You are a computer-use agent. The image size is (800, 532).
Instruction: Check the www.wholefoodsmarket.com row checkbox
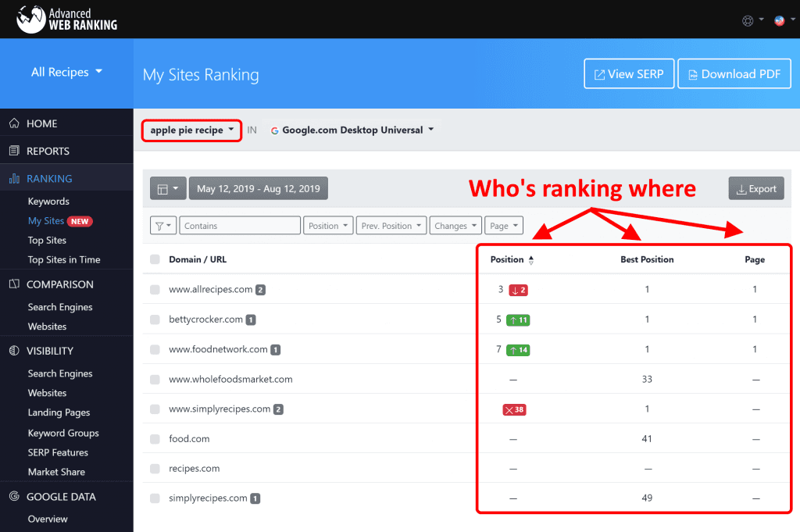[x=155, y=380]
